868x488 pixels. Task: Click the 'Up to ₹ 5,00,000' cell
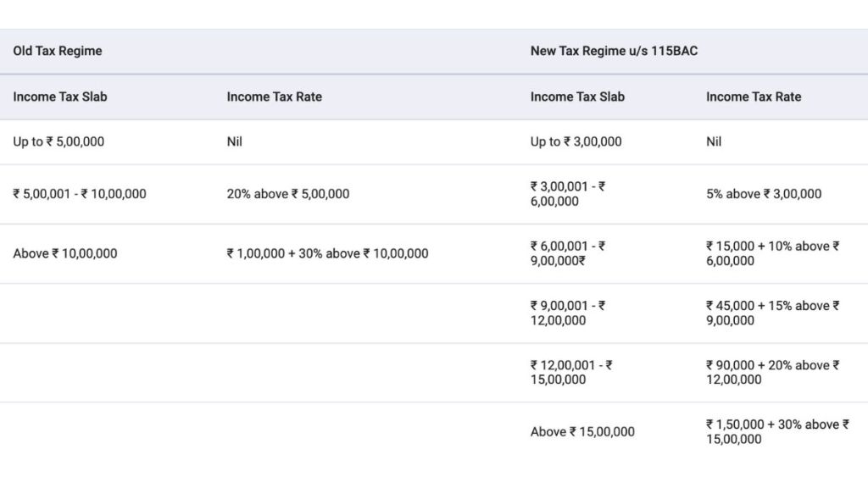tap(58, 141)
